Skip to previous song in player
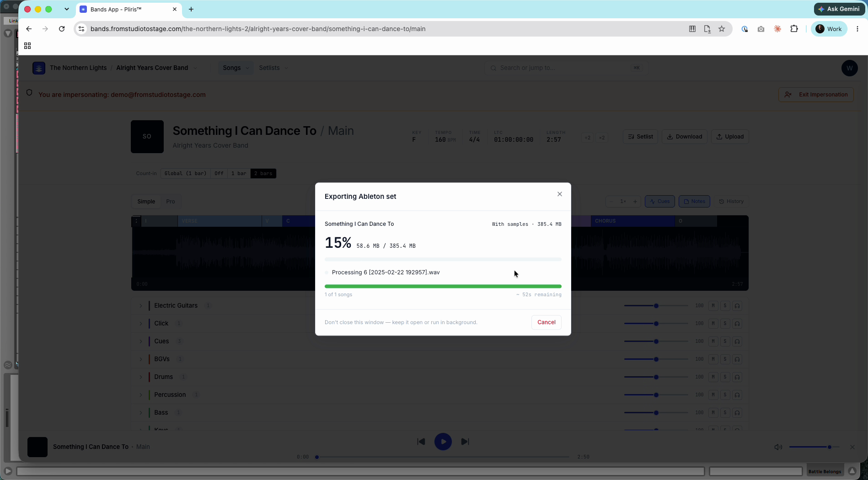 point(421,442)
